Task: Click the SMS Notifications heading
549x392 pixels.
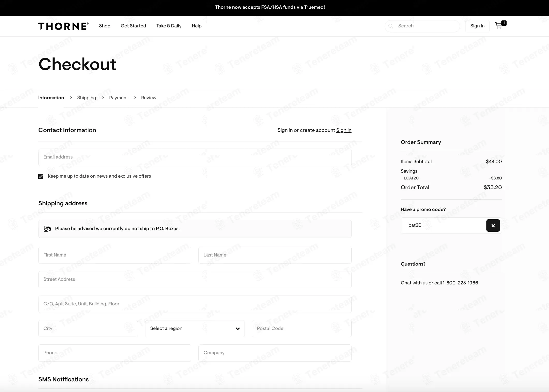Action: point(63,379)
